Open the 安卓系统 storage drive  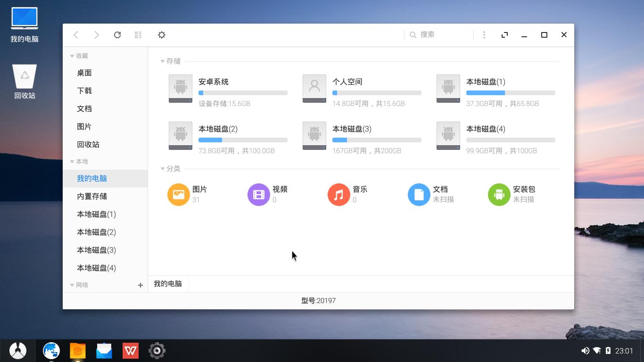[x=181, y=89]
